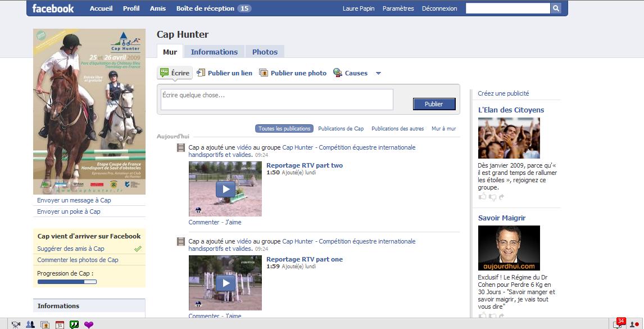Click the Cap Hunter profile poster image
The width and height of the screenshot is (644, 329).
click(x=89, y=111)
